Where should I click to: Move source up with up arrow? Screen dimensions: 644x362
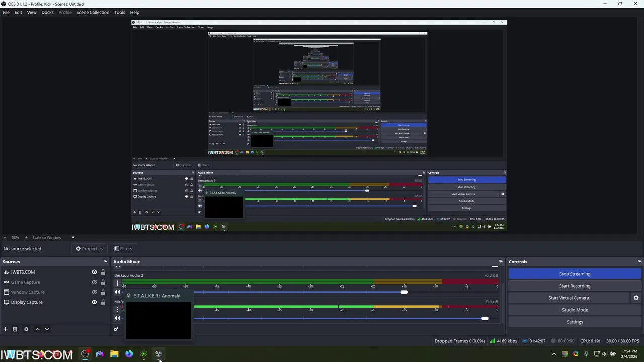coord(37,329)
